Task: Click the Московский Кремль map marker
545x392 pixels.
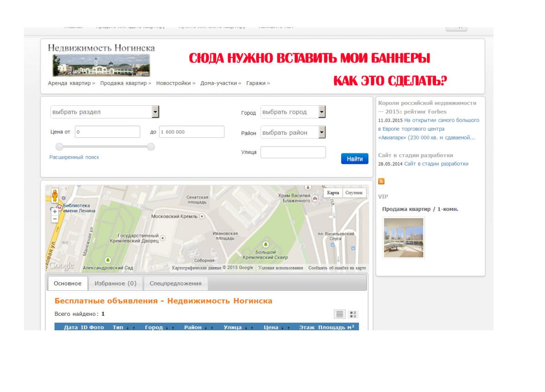Action: 202,216
